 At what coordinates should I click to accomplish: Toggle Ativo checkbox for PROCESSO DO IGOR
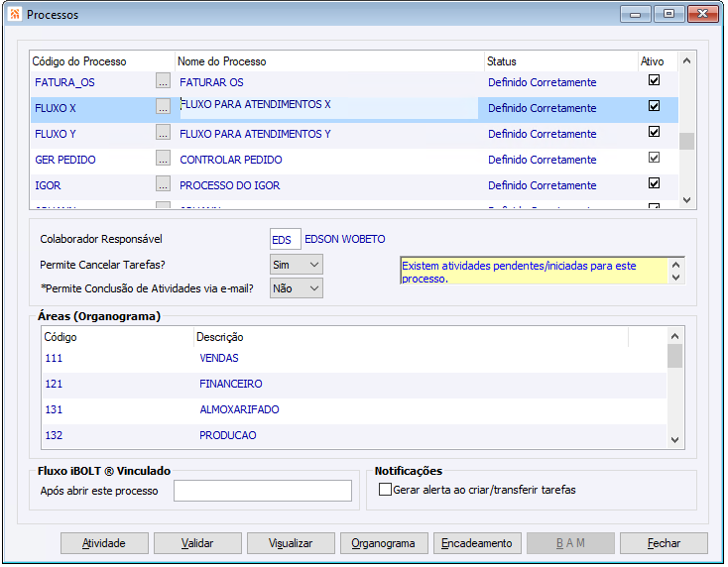(x=654, y=183)
